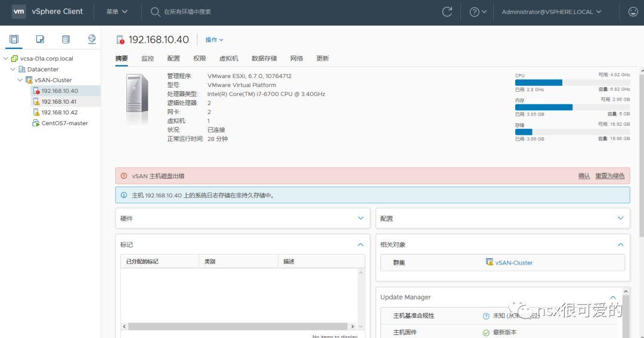Switch to the 监控 monitor tab
The width and height of the screenshot is (644, 338).
point(147,58)
